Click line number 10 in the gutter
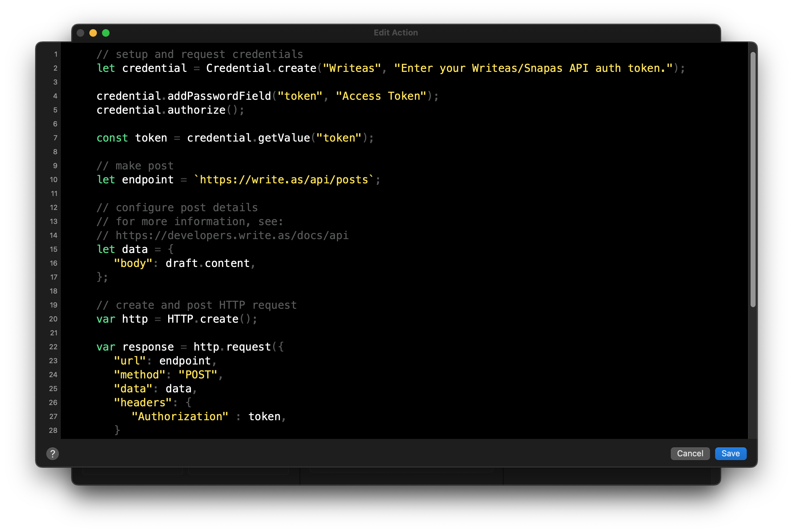The height and width of the screenshot is (532, 793). [x=54, y=180]
